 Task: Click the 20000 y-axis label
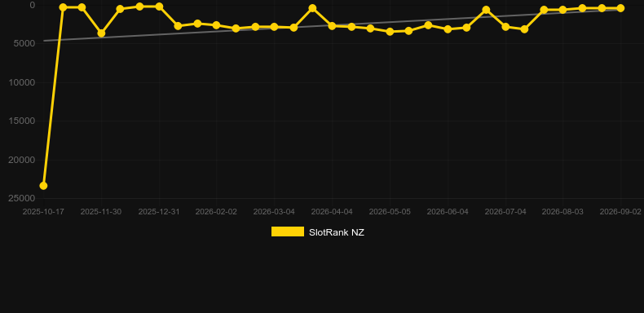pos(22,160)
